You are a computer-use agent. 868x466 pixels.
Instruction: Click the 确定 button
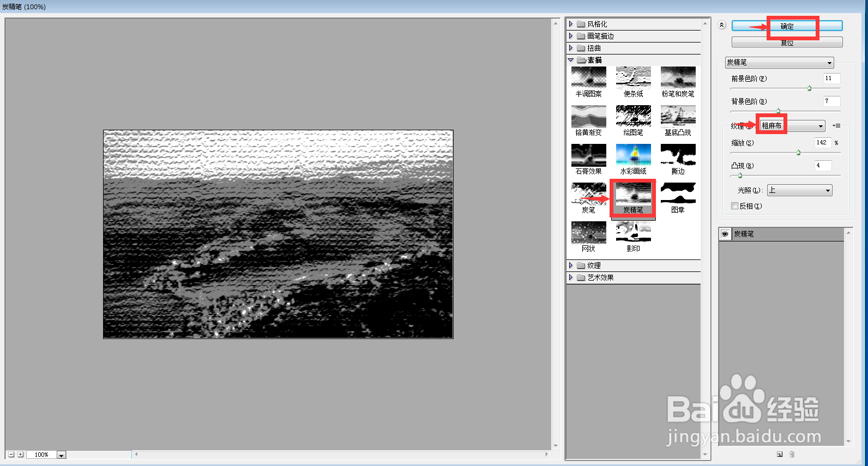coord(787,26)
